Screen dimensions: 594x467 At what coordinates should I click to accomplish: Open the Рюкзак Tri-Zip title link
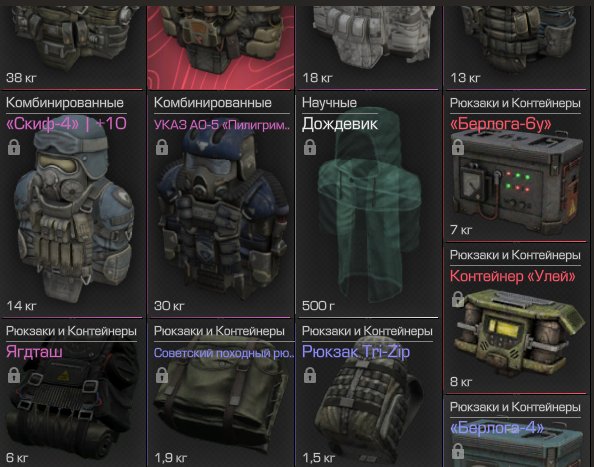point(356,352)
